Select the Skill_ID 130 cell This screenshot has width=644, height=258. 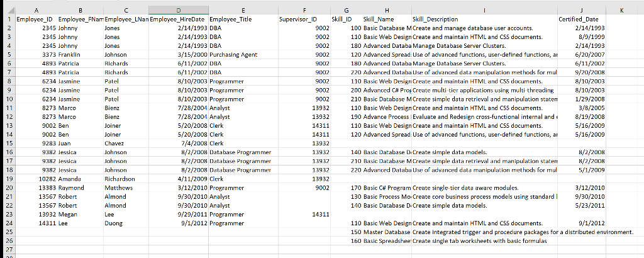click(347, 197)
